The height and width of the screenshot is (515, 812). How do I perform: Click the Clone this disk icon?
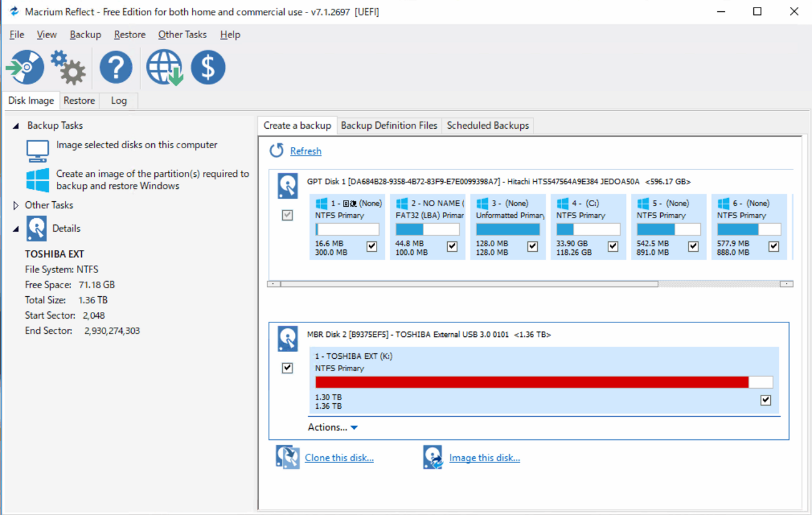[x=287, y=457]
